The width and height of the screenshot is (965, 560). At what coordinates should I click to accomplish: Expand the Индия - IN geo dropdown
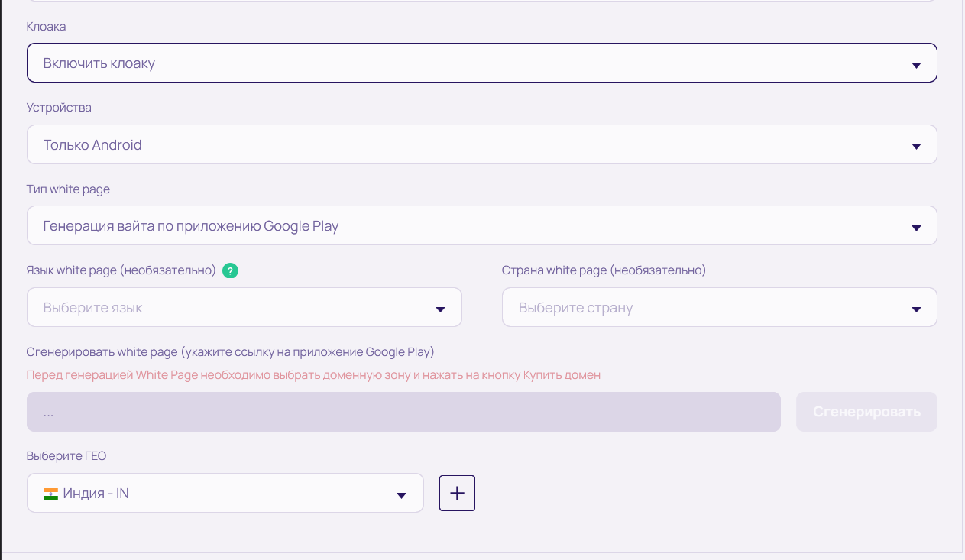click(x=214, y=494)
